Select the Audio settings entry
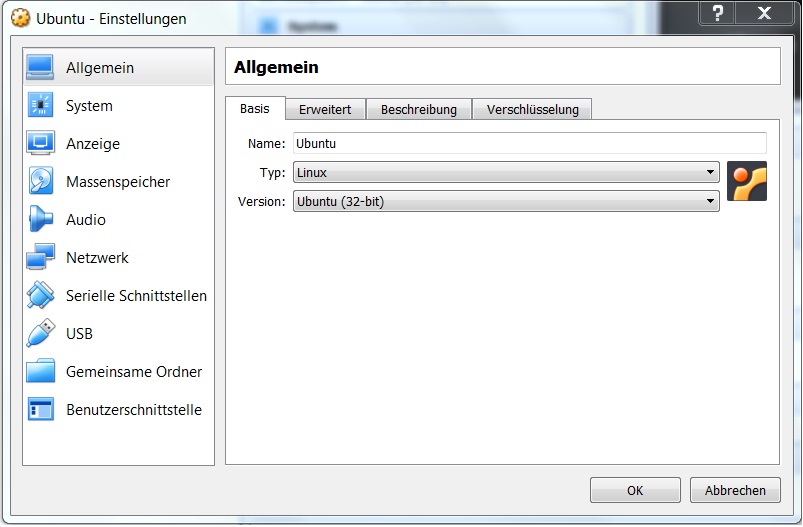Viewport: 803px width, 527px height. coord(118,219)
